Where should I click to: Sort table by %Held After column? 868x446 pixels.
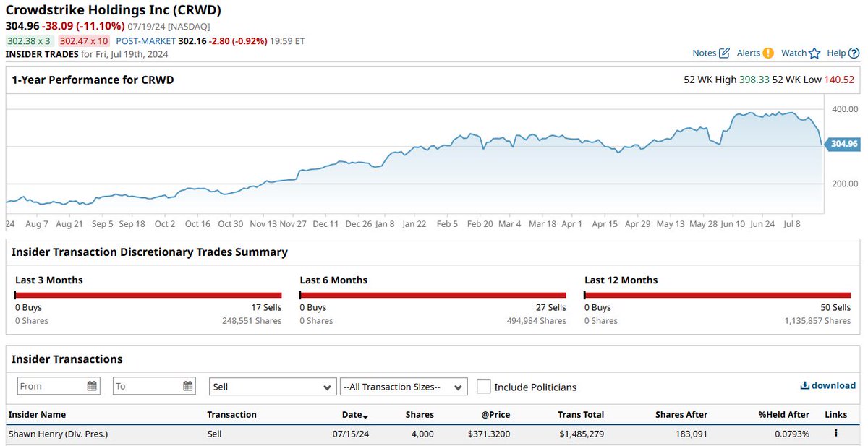(x=783, y=415)
